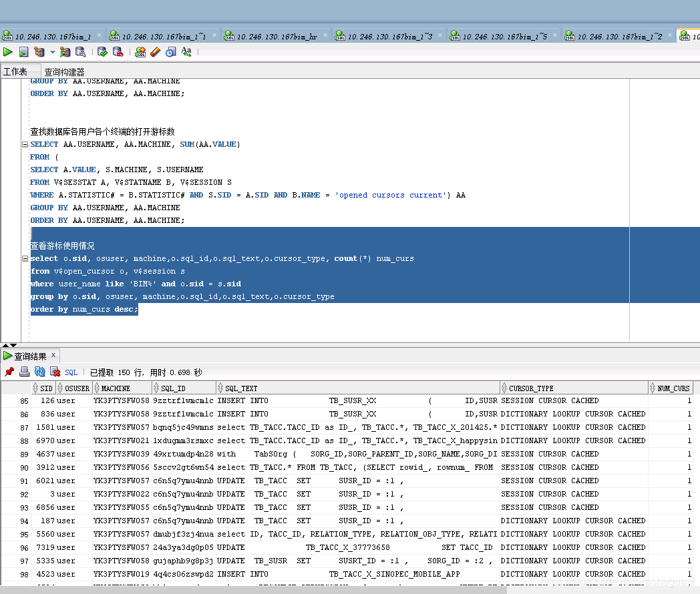The image size is (700, 594).
Task: Click the SID column sort arrows icon
Action: click(35, 388)
